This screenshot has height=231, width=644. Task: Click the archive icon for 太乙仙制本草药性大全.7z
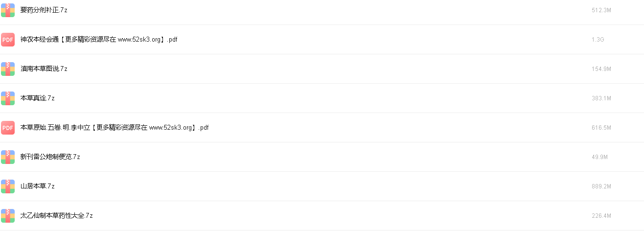[8, 216]
